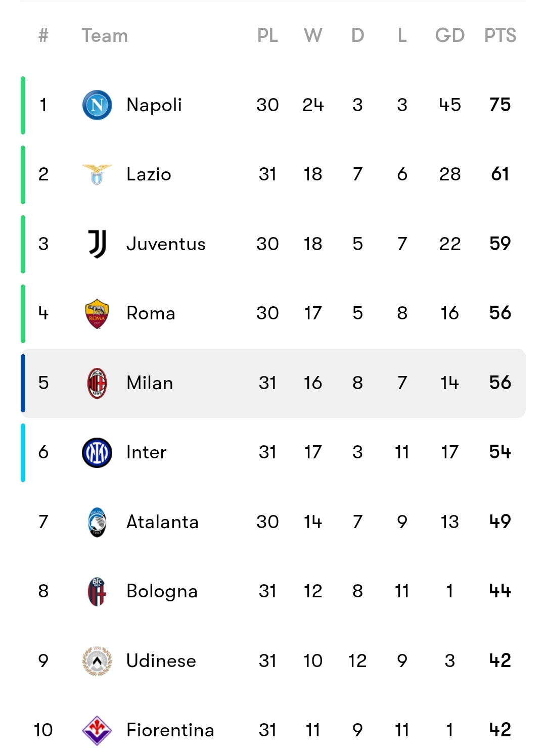Open the Napoli team name link

tap(154, 105)
